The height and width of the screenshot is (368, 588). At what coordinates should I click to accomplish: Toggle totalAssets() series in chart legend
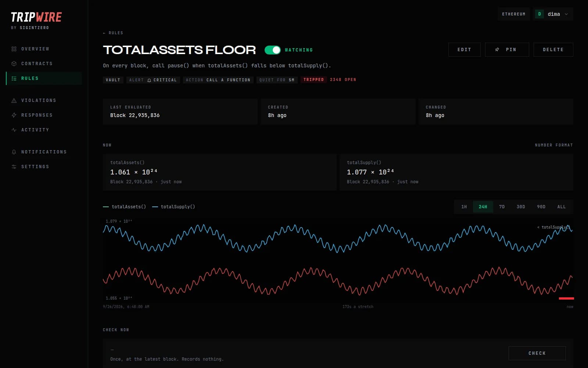[x=124, y=207]
